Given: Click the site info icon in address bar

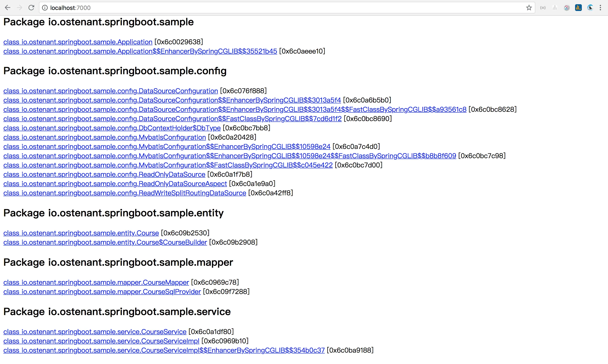Looking at the screenshot, I should pos(45,8).
